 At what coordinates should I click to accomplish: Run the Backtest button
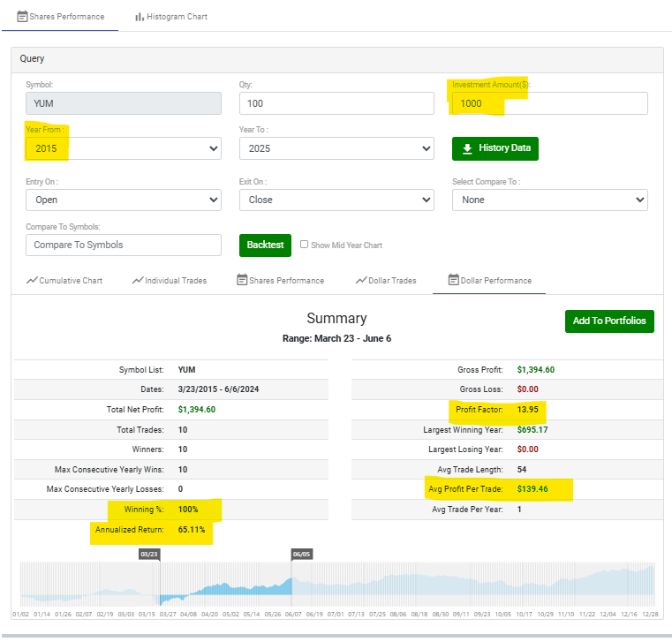(x=265, y=245)
